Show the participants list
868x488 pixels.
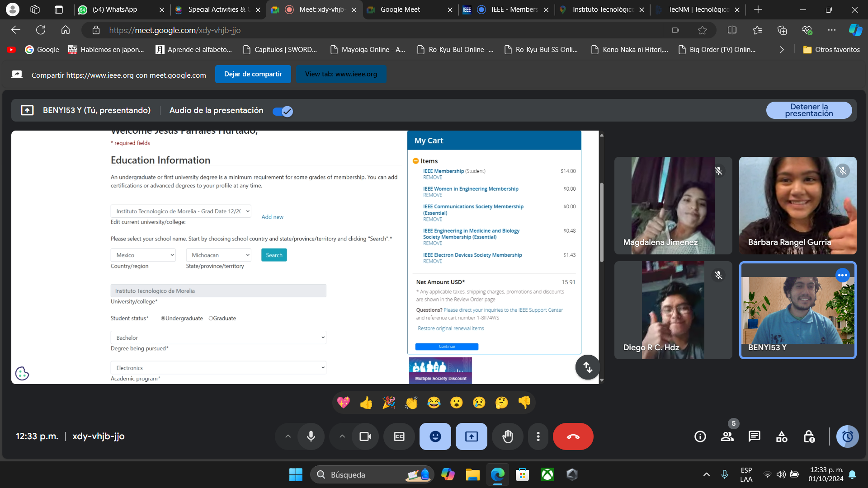click(727, 436)
